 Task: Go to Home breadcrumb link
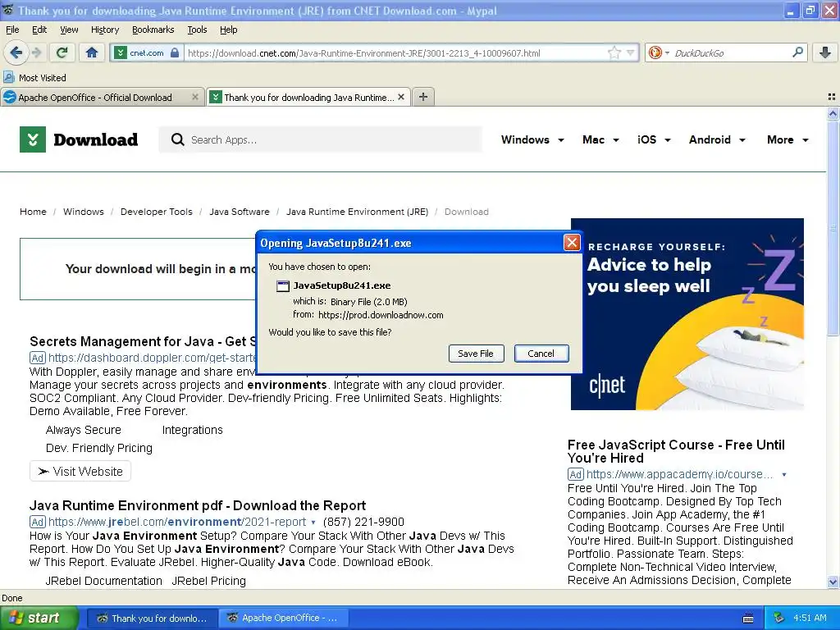(33, 212)
